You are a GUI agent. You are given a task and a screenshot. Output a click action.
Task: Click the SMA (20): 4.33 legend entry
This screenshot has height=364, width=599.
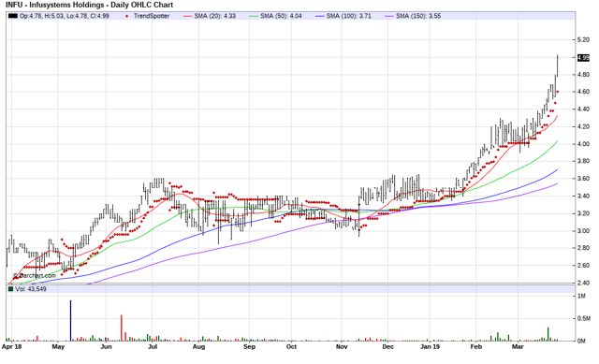(210, 16)
